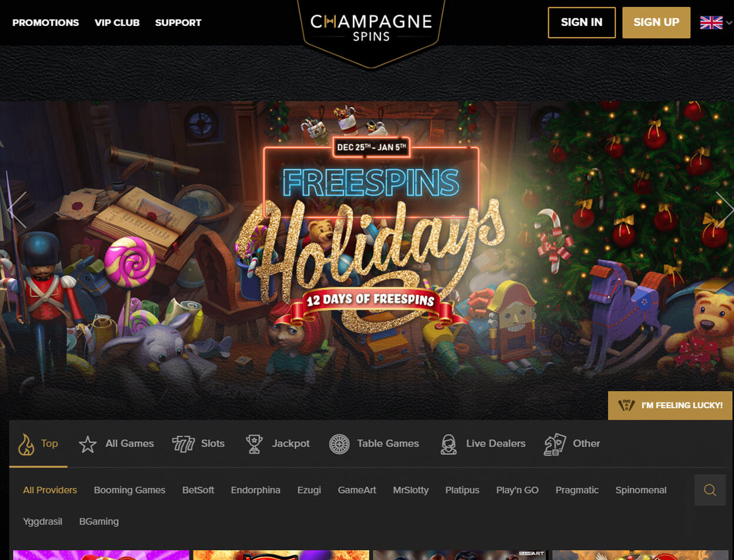The image size is (734, 560).
Task: Filter games by Play'n GO provider
Action: [x=518, y=490]
